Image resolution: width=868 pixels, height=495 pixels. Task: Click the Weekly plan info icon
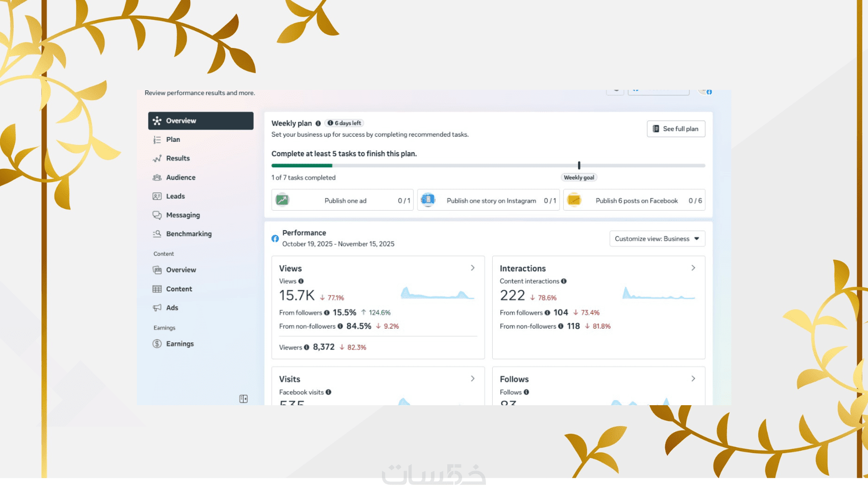[318, 123]
